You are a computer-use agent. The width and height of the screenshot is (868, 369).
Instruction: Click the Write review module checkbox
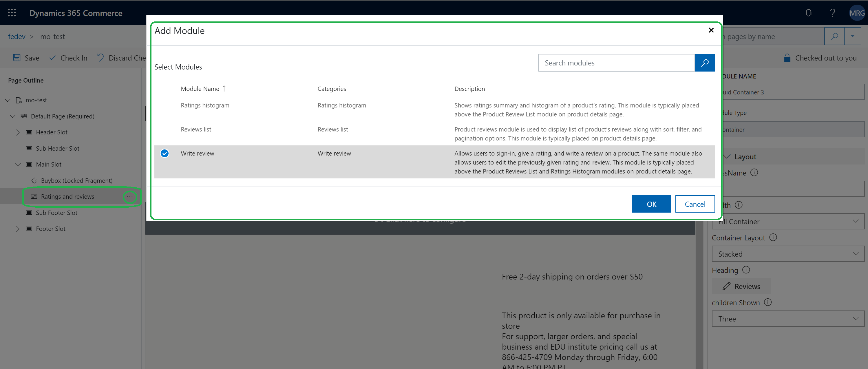pyautogui.click(x=165, y=153)
